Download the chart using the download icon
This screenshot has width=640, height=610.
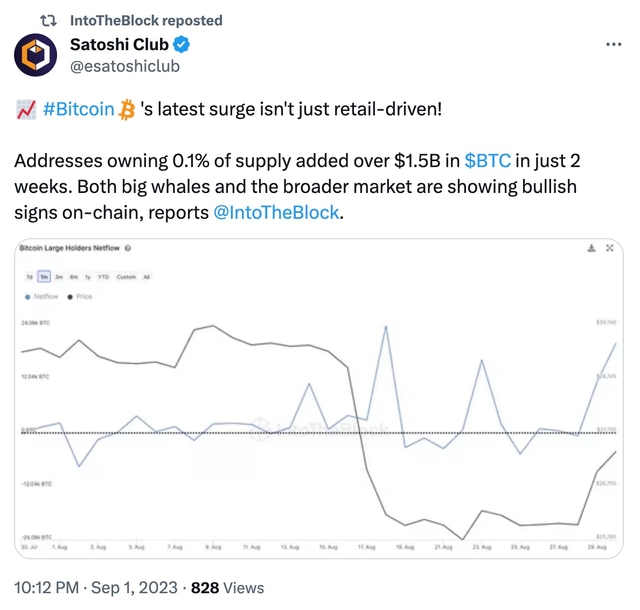pyautogui.click(x=594, y=248)
